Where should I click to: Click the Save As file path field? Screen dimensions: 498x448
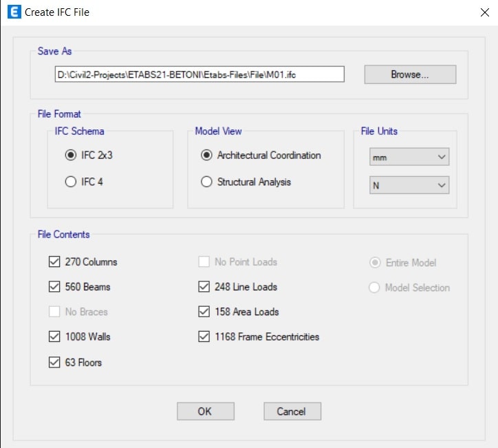pos(199,74)
